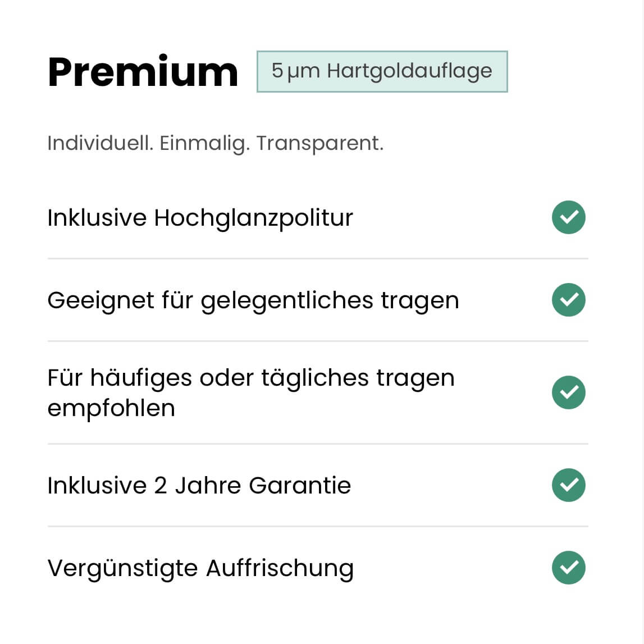Select the Geeignet für gelegentliches tragen text
This screenshot has width=644, height=644.
[x=253, y=300]
